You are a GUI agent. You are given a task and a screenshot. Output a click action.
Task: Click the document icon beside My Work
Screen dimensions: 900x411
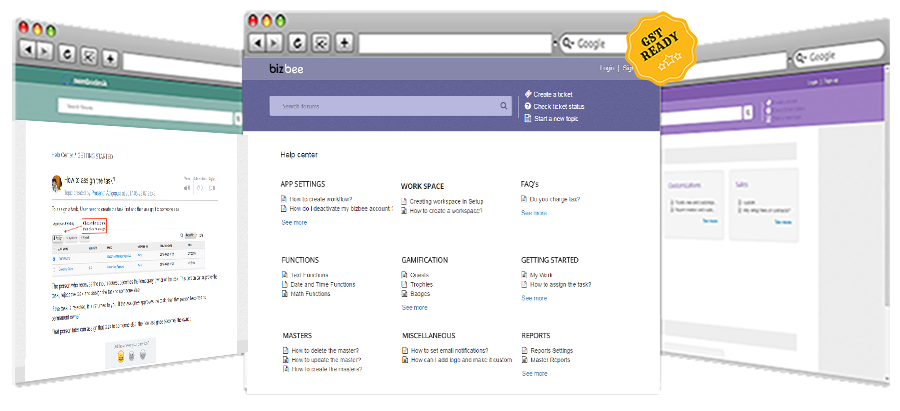point(524,275)
